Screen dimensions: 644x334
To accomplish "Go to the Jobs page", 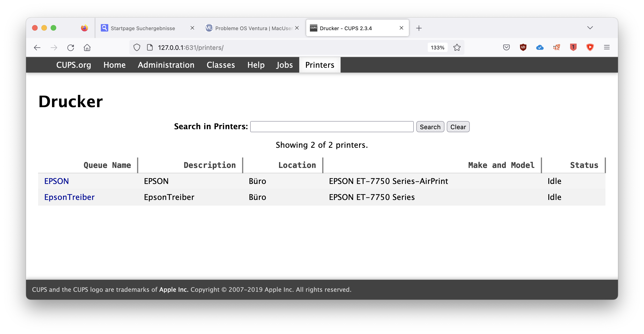I will (285, 65).
